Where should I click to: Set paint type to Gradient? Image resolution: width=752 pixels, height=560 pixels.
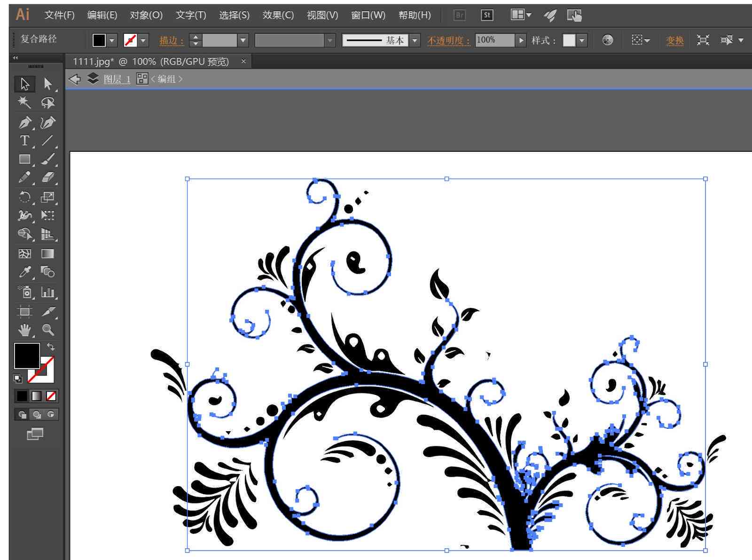[37, 396]
